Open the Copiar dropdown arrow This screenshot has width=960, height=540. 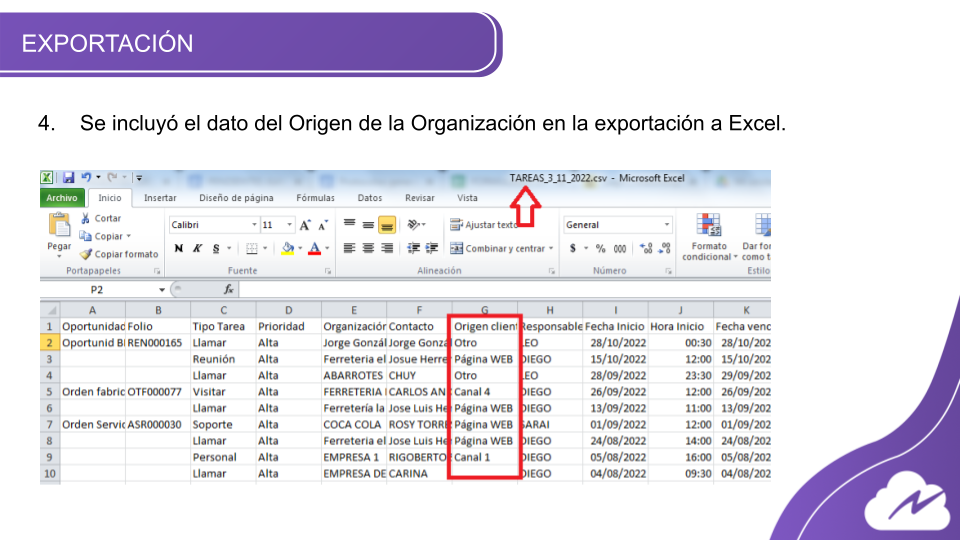tap(129, 236)
